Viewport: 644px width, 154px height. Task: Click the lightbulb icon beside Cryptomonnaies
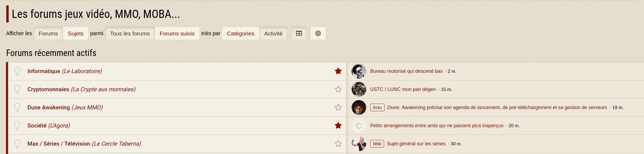17,89
